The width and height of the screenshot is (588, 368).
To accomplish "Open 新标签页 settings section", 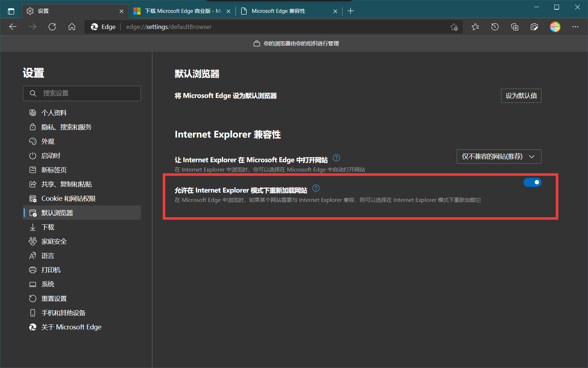I will (82, 170).
